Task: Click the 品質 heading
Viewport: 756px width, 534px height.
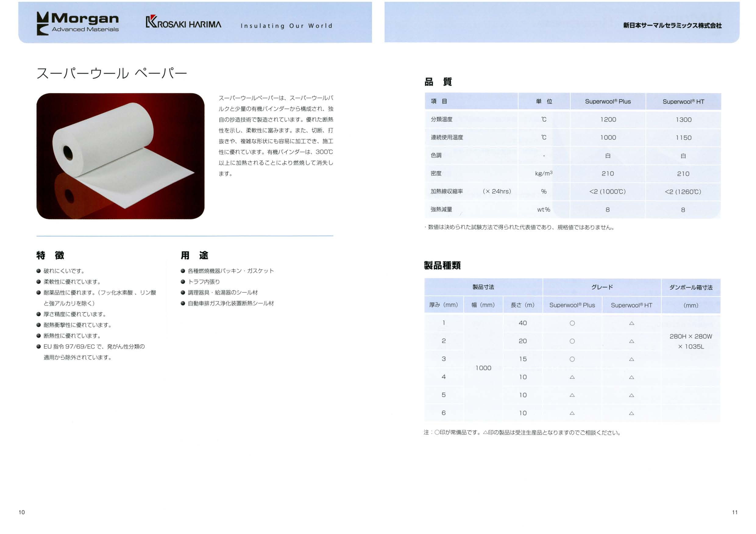Action: [438, 82]
